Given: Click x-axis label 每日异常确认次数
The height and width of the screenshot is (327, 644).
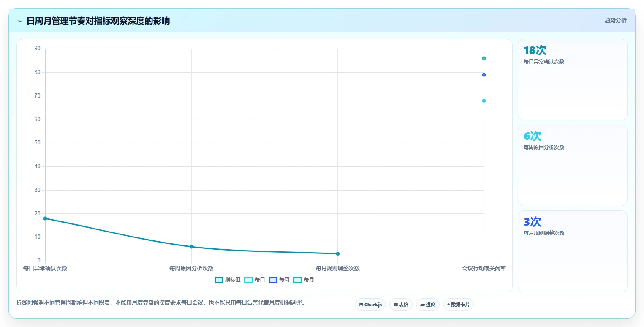Looking at the screenshot, I should click(x=45, y=269).
